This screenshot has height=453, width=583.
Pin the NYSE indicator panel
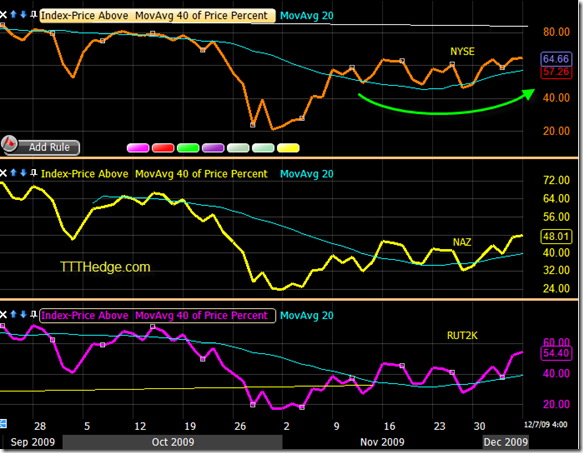pos(33,15)
